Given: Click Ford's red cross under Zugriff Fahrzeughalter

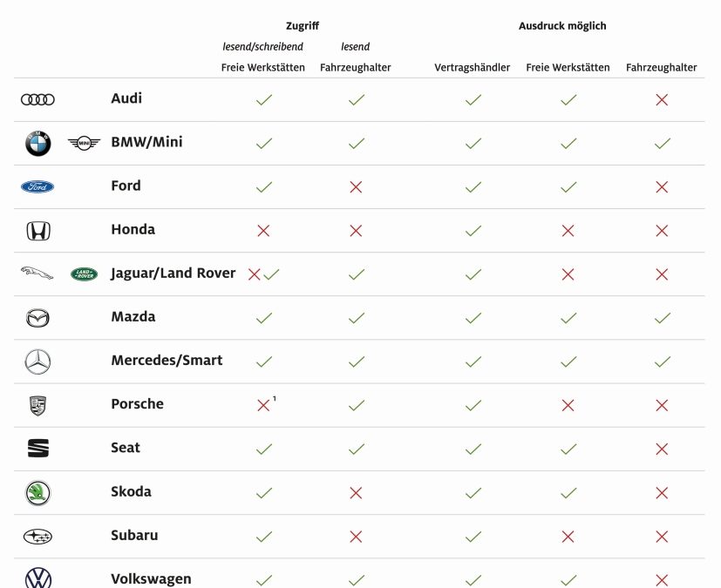Looking at the screenshot, I should coord(356,187).
